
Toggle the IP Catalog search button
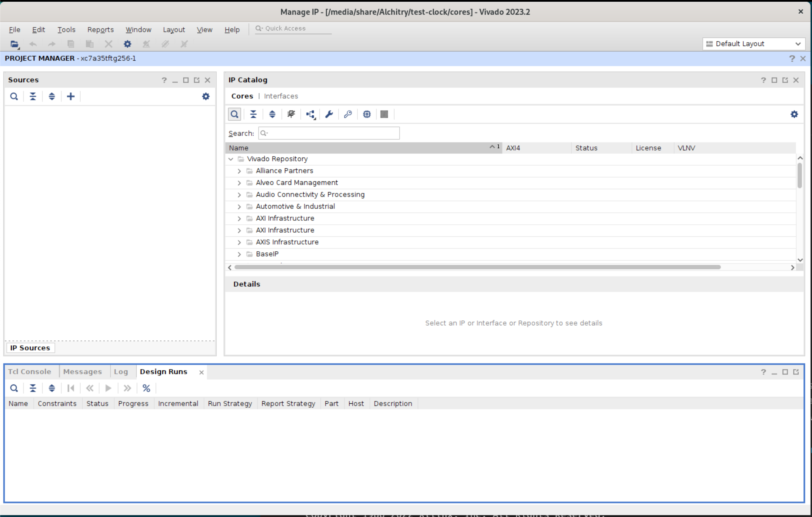click(234, 114)
